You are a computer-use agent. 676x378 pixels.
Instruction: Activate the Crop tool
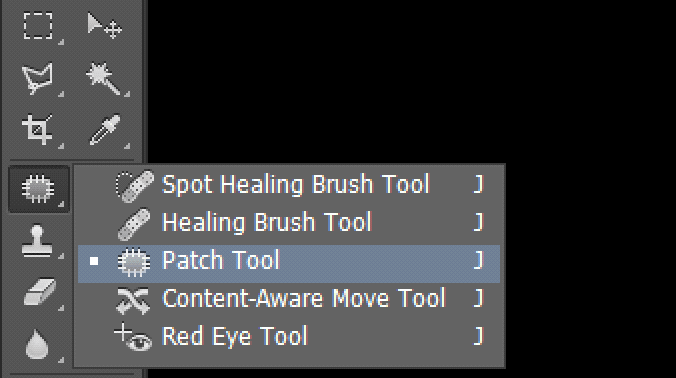click(38, 129)
